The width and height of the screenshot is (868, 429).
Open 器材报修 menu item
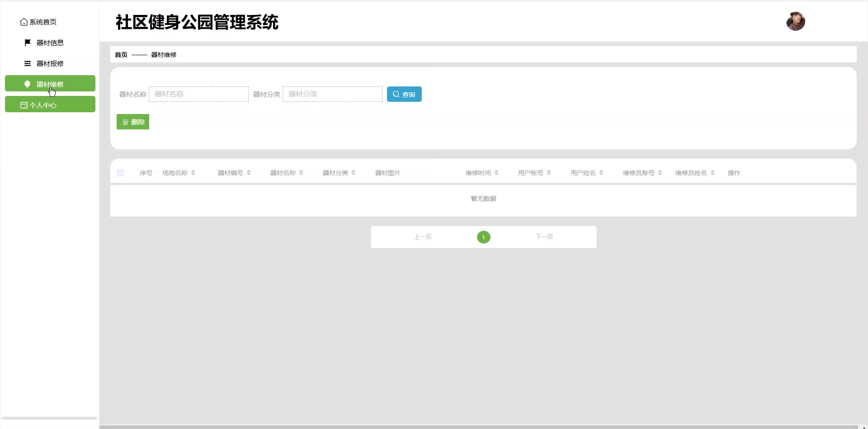click(x=50, y=63)
